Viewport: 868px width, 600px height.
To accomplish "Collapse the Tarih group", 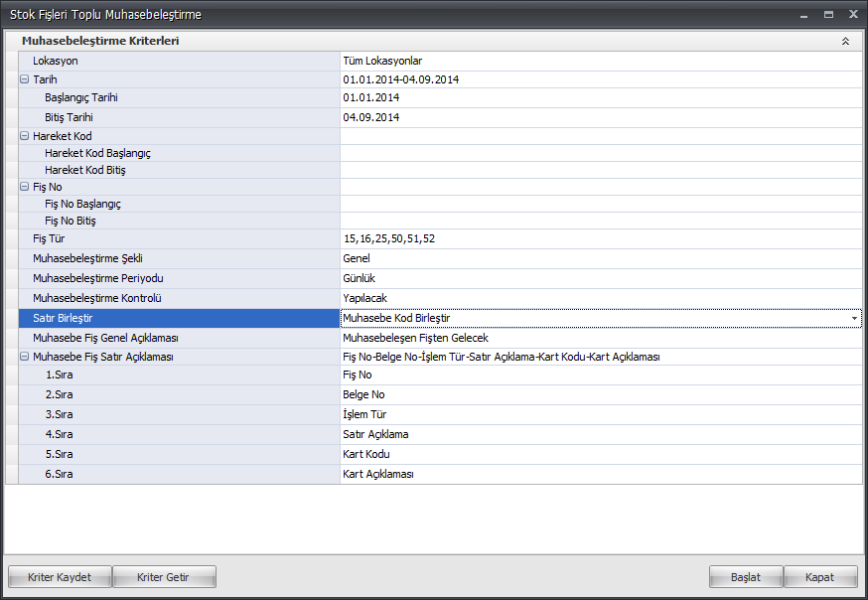I will [25, 79].
